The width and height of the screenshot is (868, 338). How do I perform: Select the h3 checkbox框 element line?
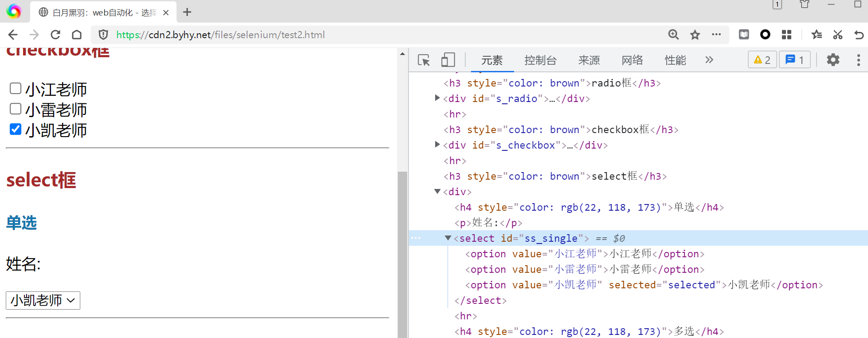click(x=561, y=130)
